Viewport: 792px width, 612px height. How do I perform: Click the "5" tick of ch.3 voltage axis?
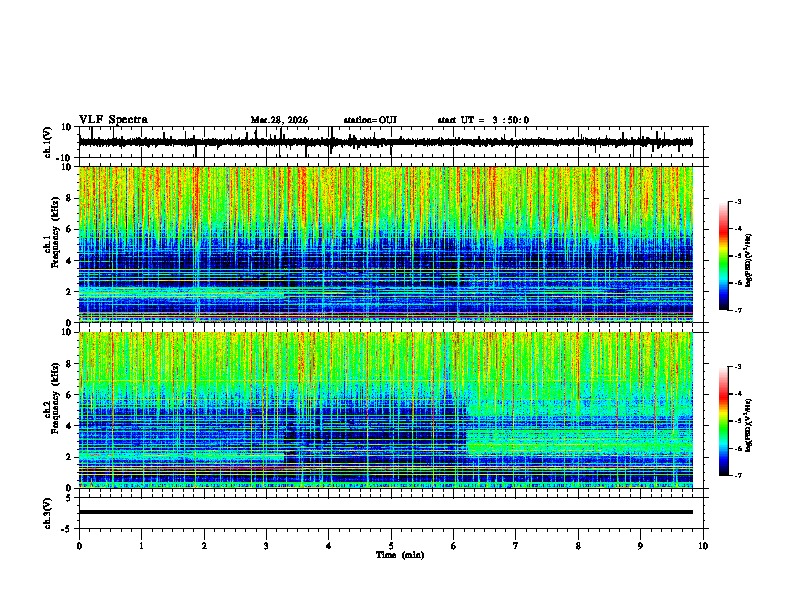(69, 498)
